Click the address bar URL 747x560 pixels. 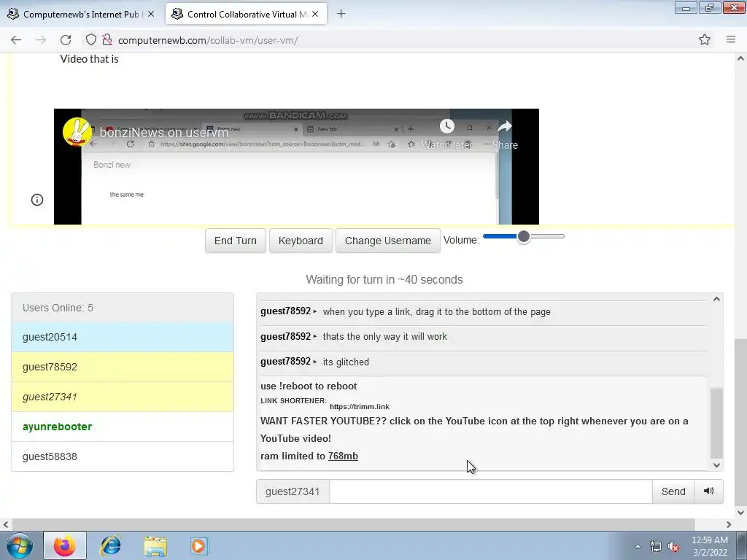[x=208, y=41]
